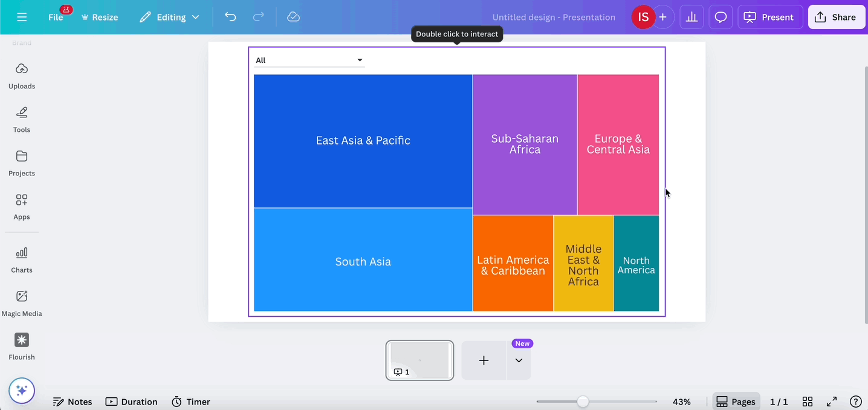Open the File menu
This screenshot has height=410, width=868.
point(56,17)
